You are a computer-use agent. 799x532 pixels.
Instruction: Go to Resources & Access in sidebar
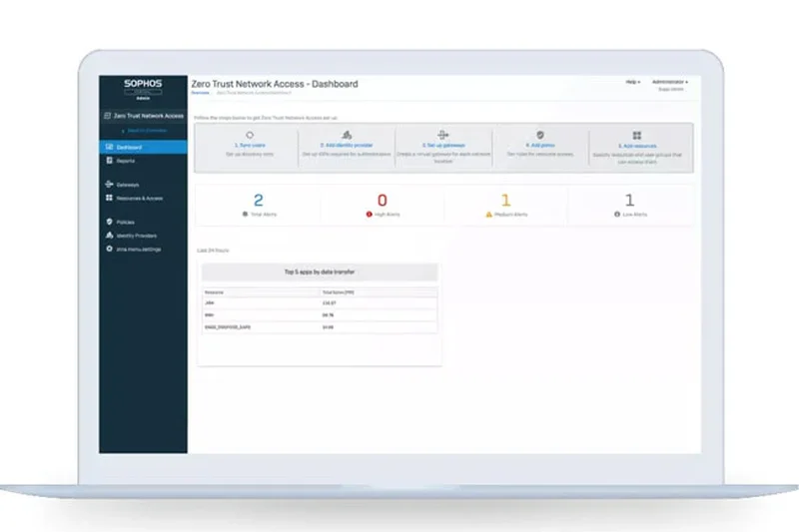[139, 198]
